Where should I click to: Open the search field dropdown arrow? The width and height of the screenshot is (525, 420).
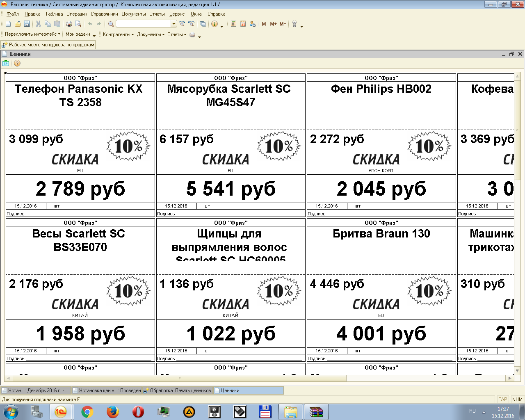tap(174, 24)
